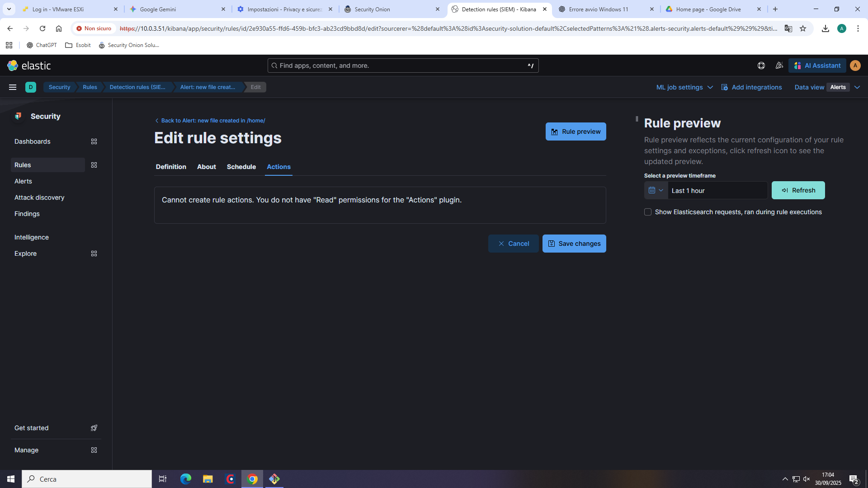Open the Explore submenu grid icon
Screen dimensions: 868x488
point(94,253)
